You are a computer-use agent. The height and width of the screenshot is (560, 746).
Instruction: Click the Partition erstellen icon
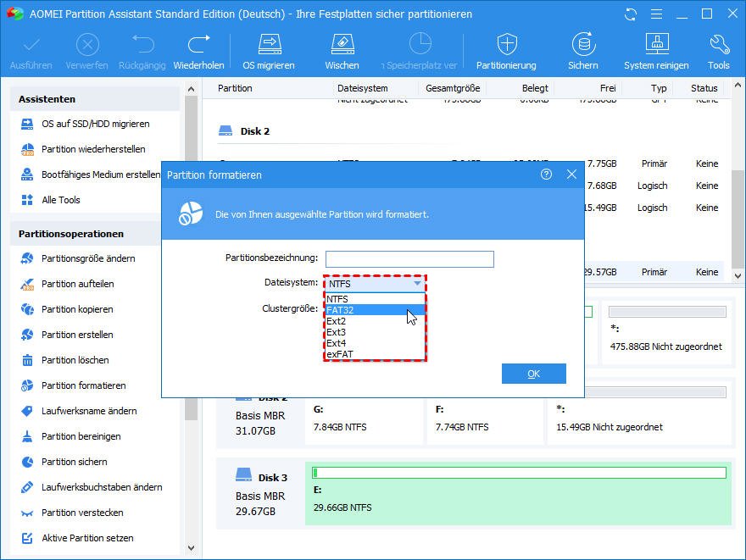[x=27, y=335]
